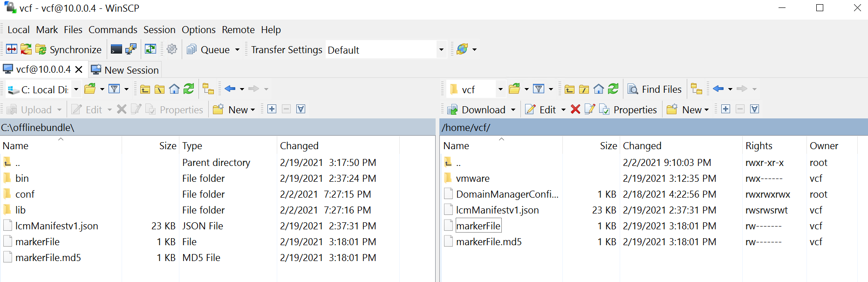Toggle local directory tree icon
Image resolution: width=868 pixels, height=282 pixels.
tap(208, 89)
